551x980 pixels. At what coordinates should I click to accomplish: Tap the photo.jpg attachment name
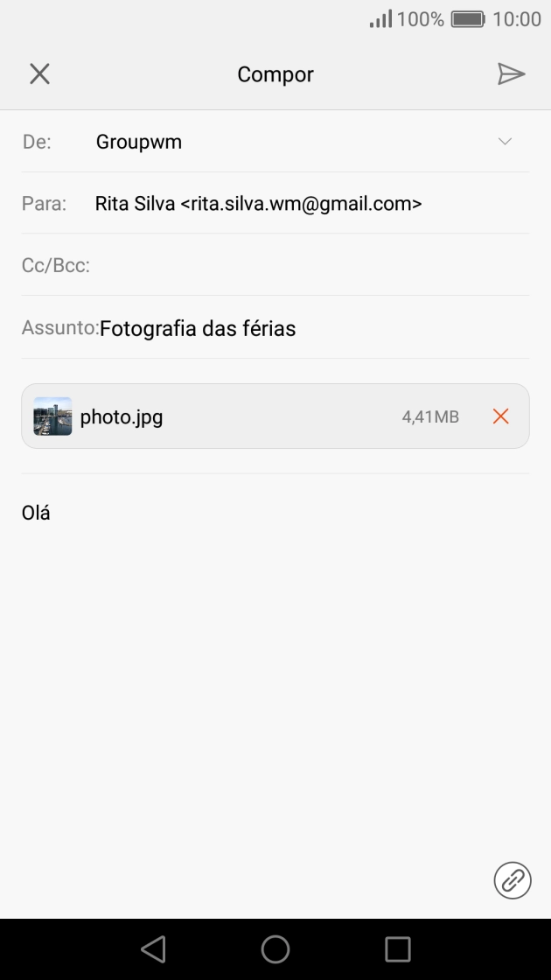[122, 416]
